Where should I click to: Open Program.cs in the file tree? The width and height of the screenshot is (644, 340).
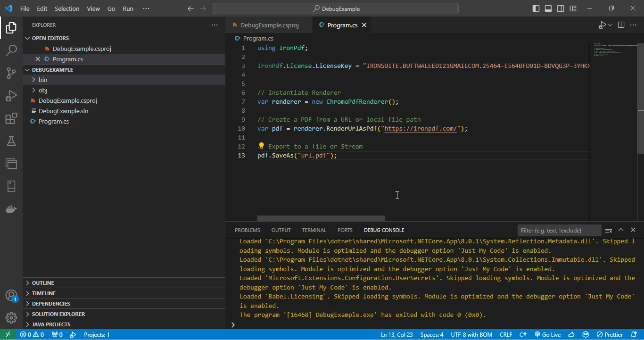(124, 121)
